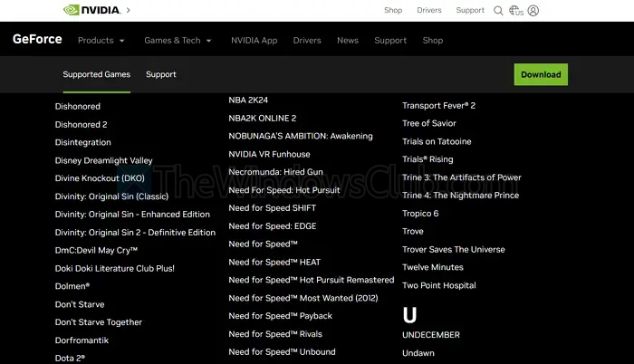Open the top bar Shop link

(393, 10)
